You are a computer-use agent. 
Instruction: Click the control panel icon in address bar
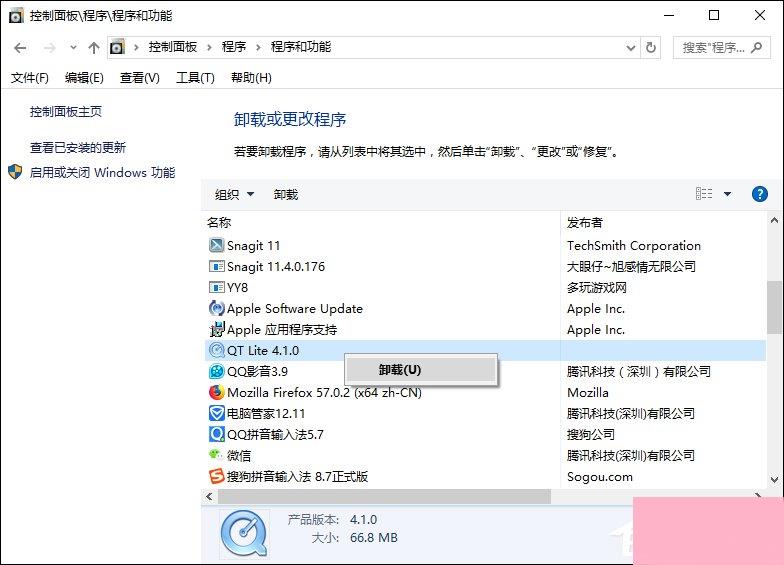pos(117,47)
